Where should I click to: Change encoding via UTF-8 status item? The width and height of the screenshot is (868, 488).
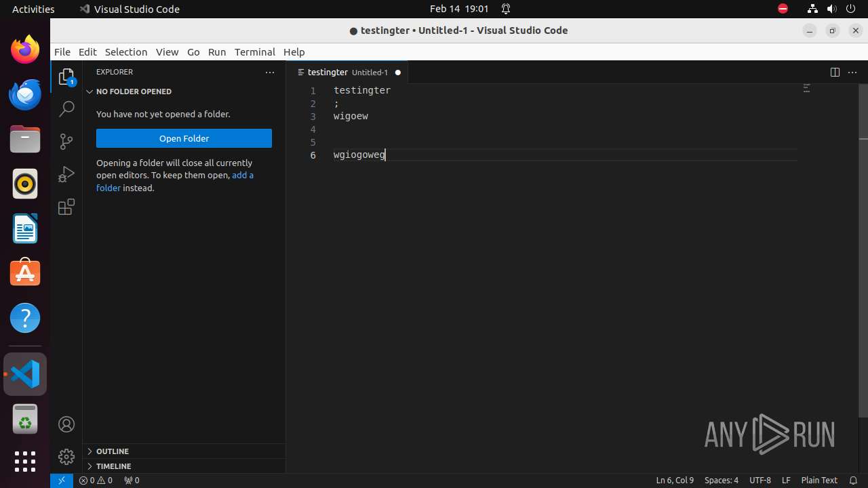click(760, 480)
